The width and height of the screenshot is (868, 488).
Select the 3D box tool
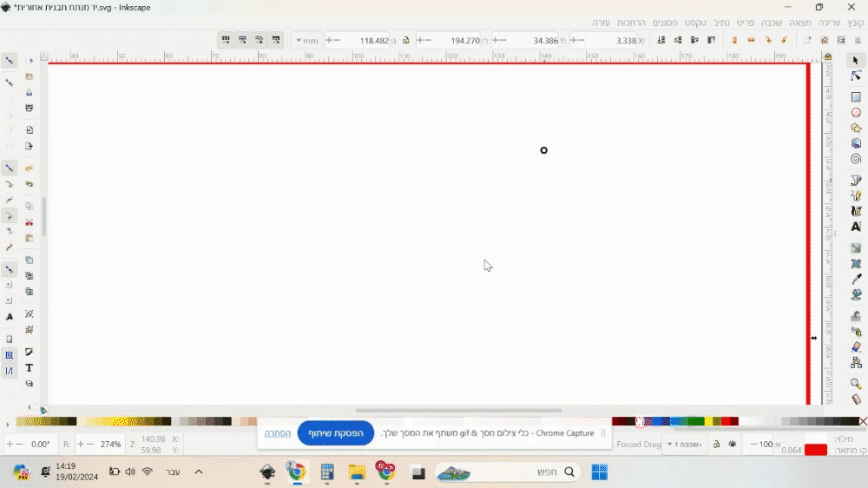coord(856,143)
